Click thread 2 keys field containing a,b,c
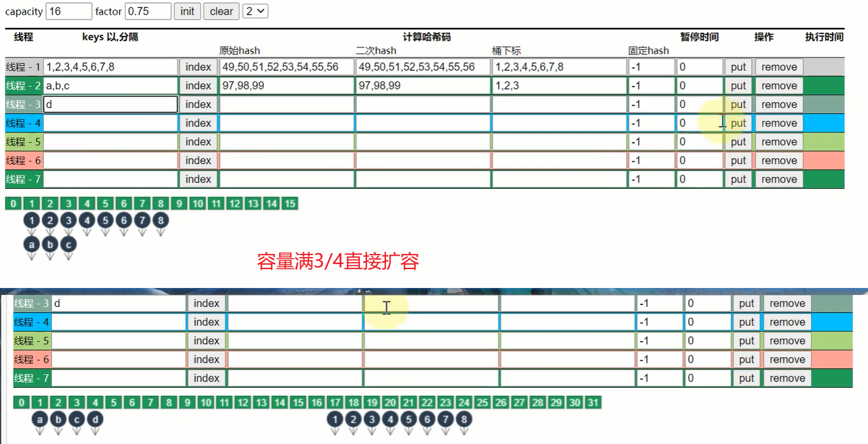The height and width of the screenshot is (444, 868). click(111, 86)
